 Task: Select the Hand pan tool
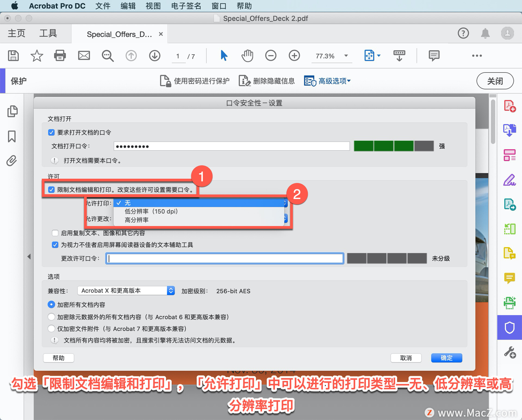[x=247, y=56]
